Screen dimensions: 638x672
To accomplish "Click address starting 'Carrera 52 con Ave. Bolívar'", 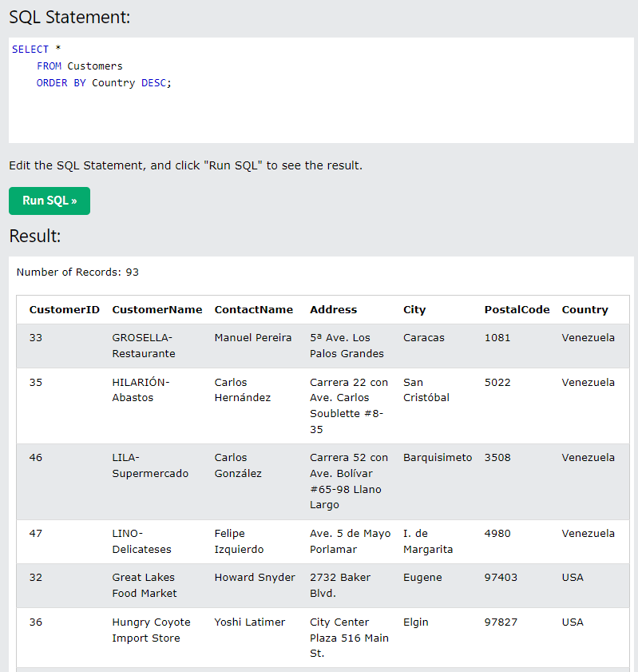I will coord(349,481).
